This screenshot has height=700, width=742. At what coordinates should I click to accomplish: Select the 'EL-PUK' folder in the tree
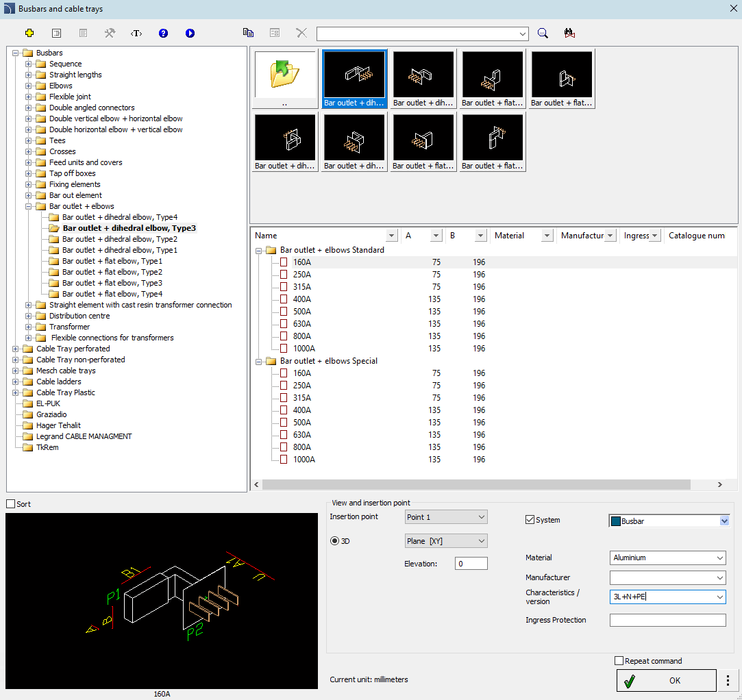pyautogui.click(x=48, y=403)
